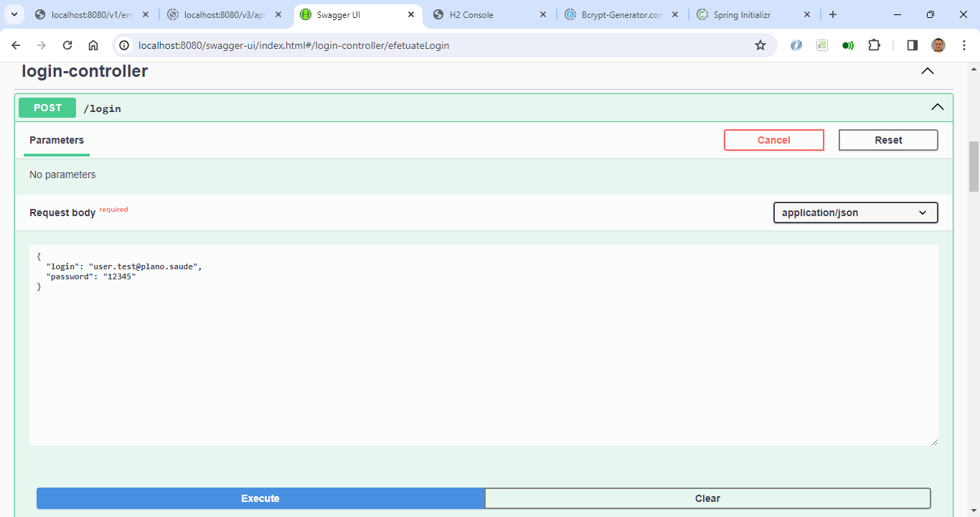The height and width of the screenshot is (517, 980).
Task: Open the tab search dropdown arrow
Action: 14,14
